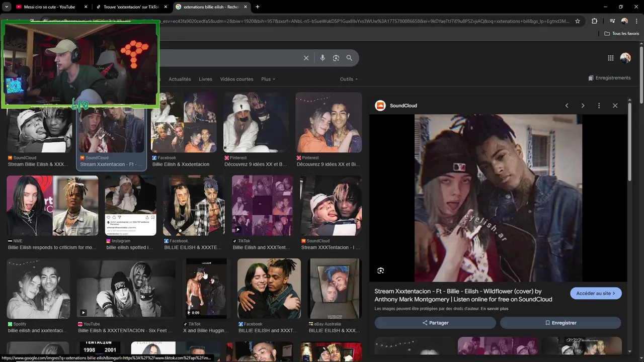Viewport: 644px width, 362px height.
Task: Clear the search box with the X icon
Action: coord(306,58)
